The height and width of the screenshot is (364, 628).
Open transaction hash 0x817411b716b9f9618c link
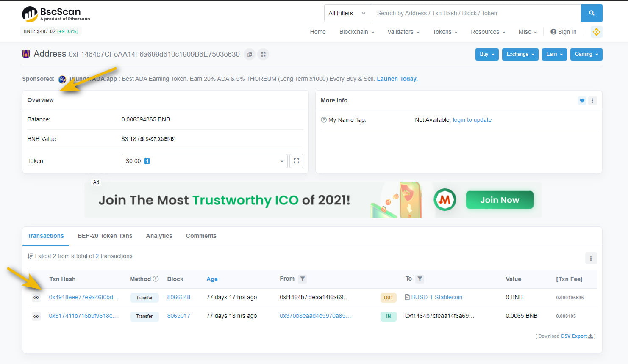(83, 316)
